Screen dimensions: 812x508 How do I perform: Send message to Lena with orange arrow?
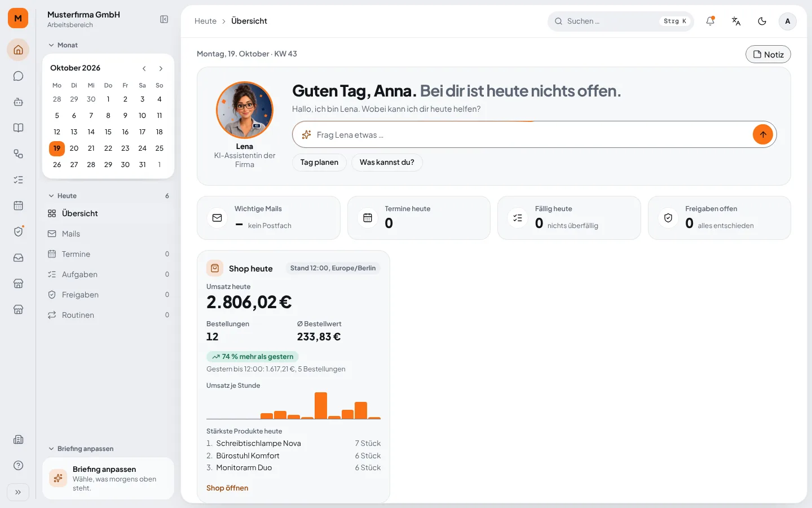pyautogui.click(x=762, y=134)
